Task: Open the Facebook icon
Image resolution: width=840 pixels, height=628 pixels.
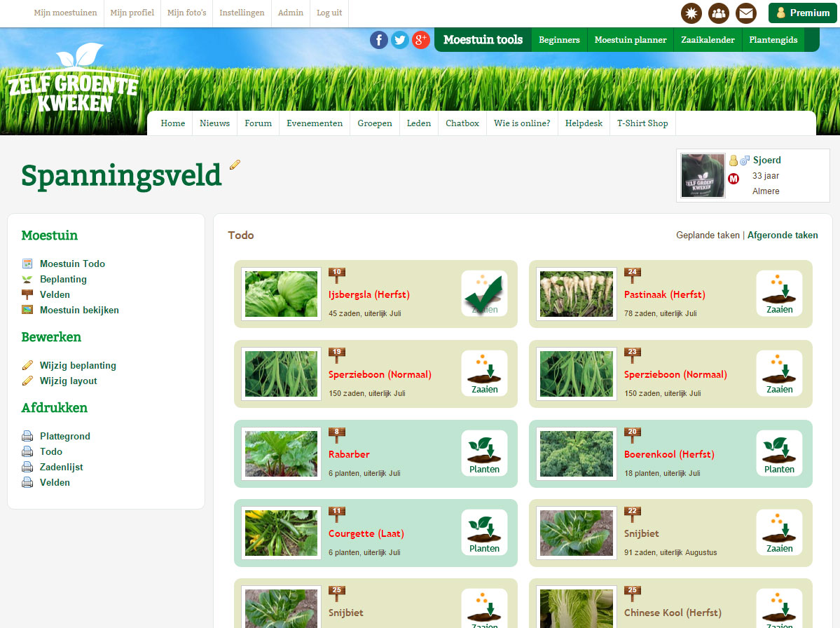Action: tap(378, 40)
